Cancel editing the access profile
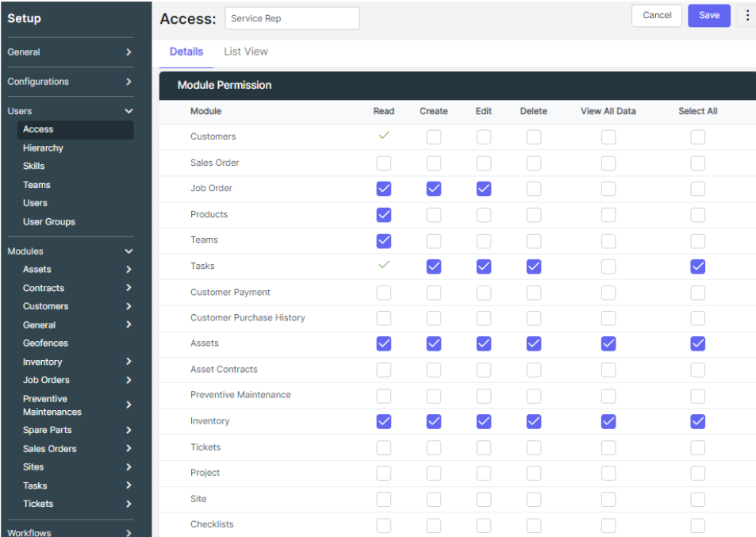The image size is (756, 537). point(657,15)
